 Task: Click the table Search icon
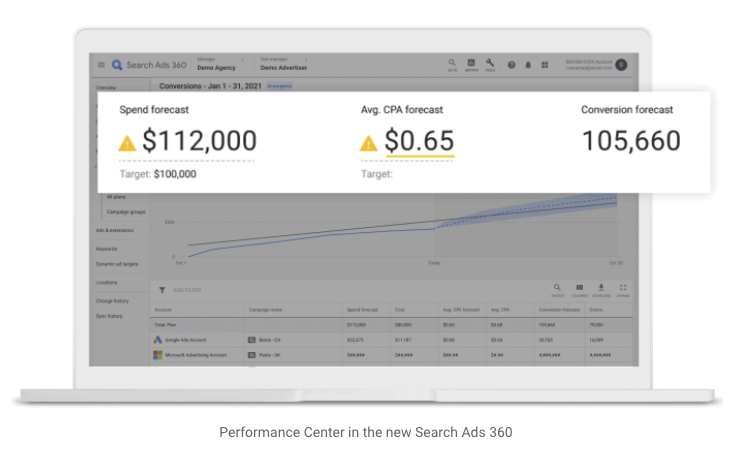point(557,288)
